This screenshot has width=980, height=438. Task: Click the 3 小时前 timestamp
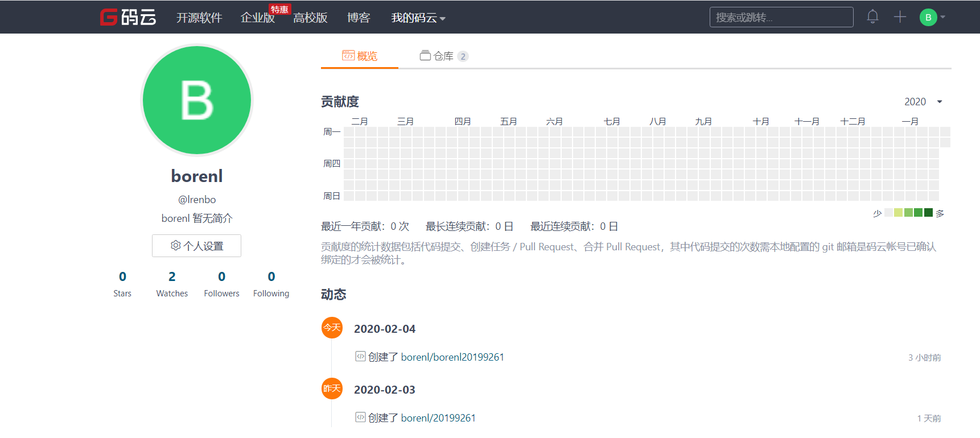[925, 358]
